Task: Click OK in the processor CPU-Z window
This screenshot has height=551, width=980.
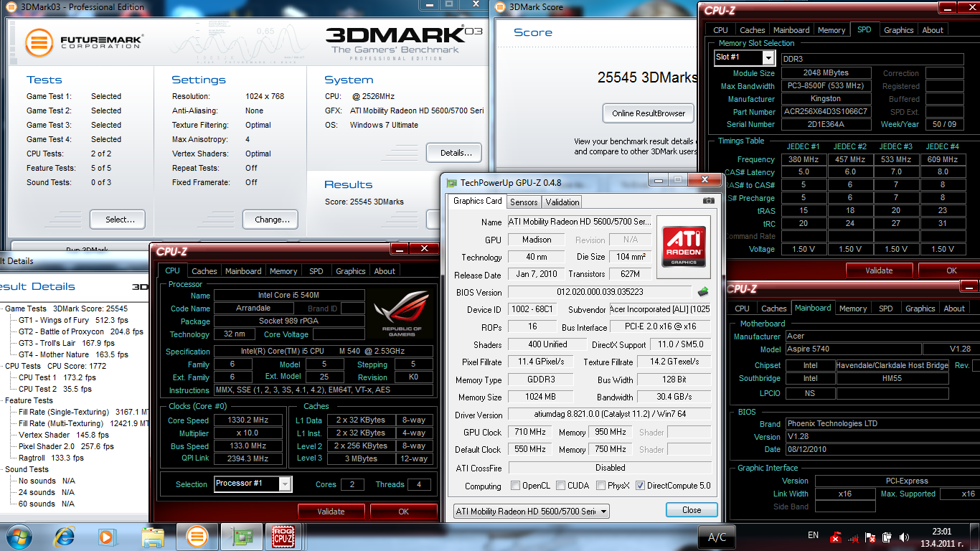Action: click(403, 512)
